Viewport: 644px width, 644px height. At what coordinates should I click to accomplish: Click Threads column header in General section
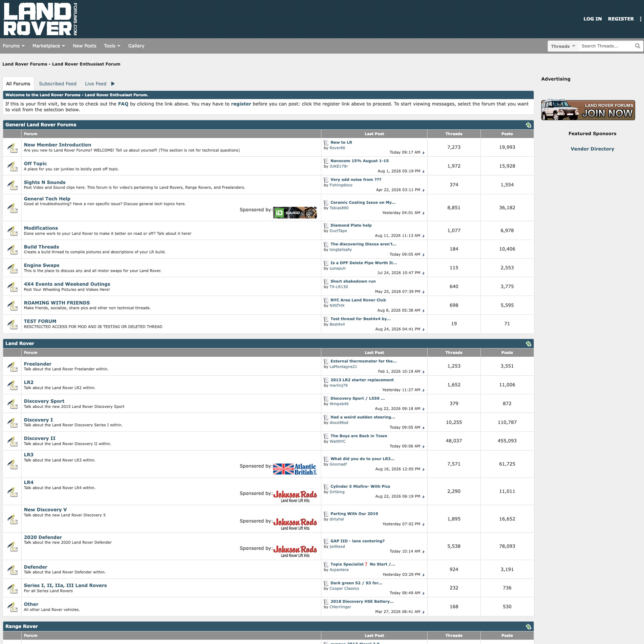point(454,134)
